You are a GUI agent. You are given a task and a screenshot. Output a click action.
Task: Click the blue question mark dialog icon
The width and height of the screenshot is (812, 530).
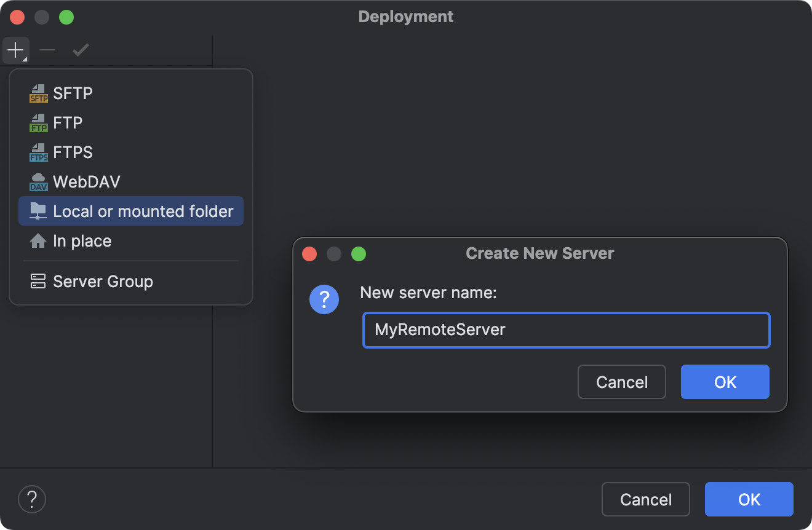click(324, 299)
